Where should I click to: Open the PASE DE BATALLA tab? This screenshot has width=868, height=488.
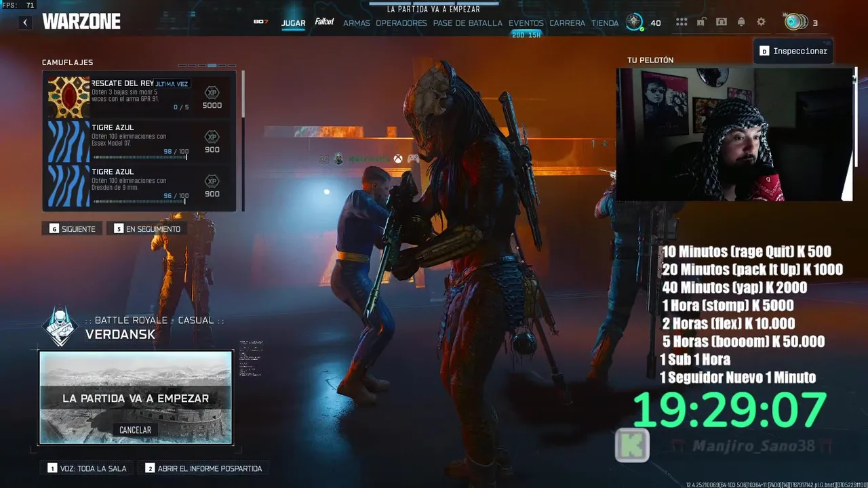(x=468, y=23)
